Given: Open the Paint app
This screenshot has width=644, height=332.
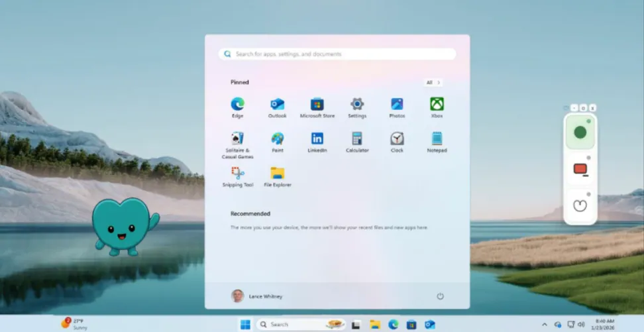Looking at the screenshot, I should click(x=277, y=142).
